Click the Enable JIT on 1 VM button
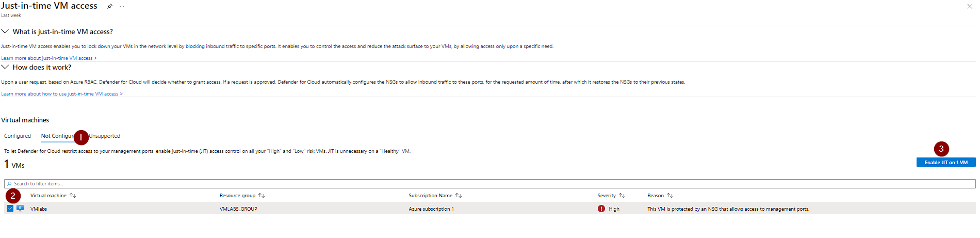This screenshot has width=980, height=238. coord(946,162)
